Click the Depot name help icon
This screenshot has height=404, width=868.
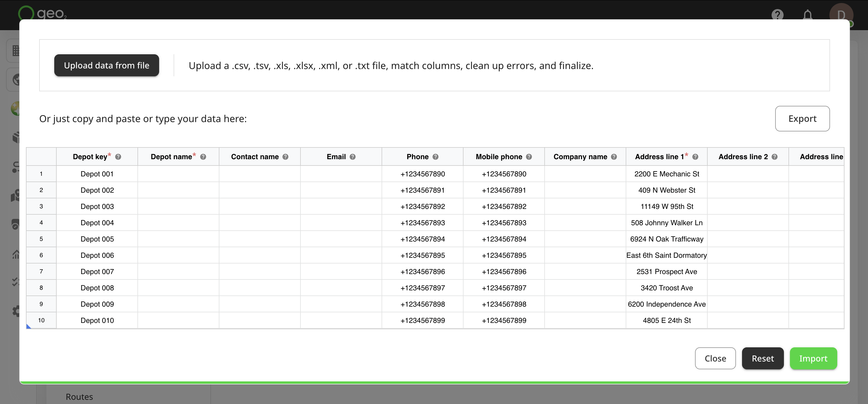click(x=203, y=157)
